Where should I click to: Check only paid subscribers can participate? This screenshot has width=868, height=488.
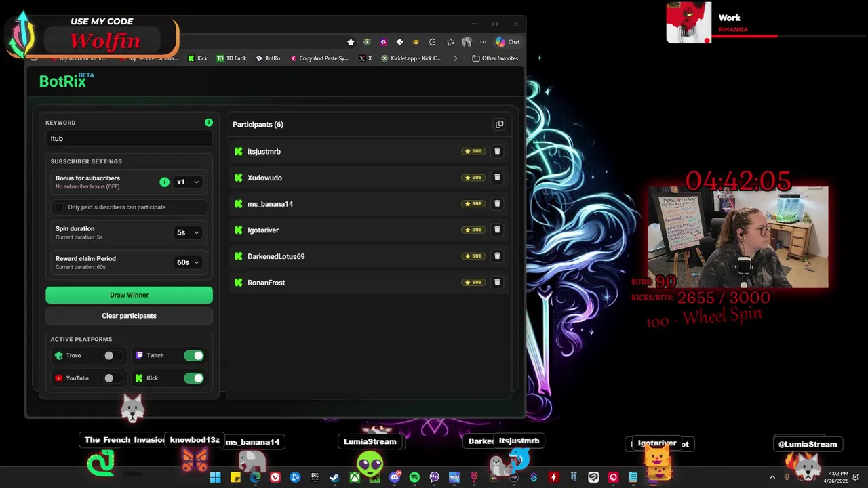60,207
